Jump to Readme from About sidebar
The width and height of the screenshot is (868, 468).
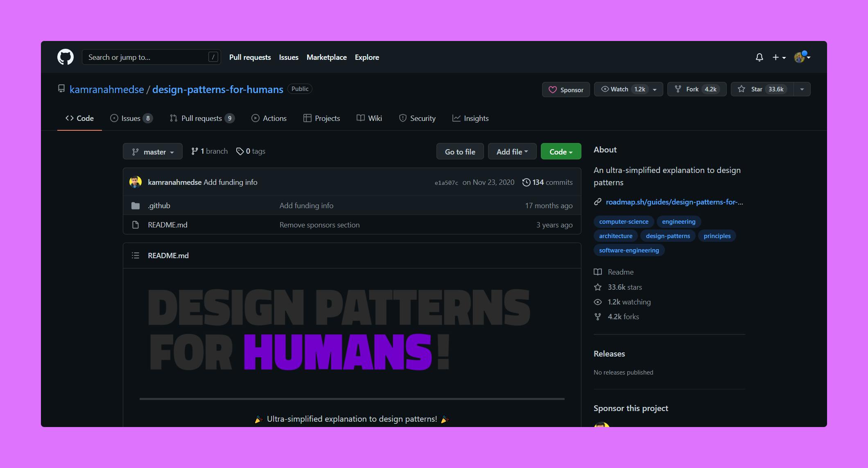614,272
